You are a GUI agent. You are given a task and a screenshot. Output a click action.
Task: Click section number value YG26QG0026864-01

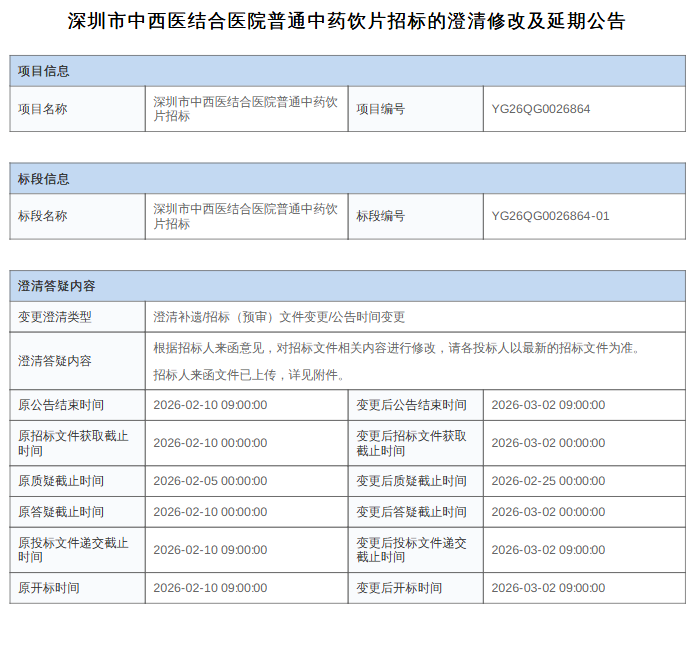(550, 216)
